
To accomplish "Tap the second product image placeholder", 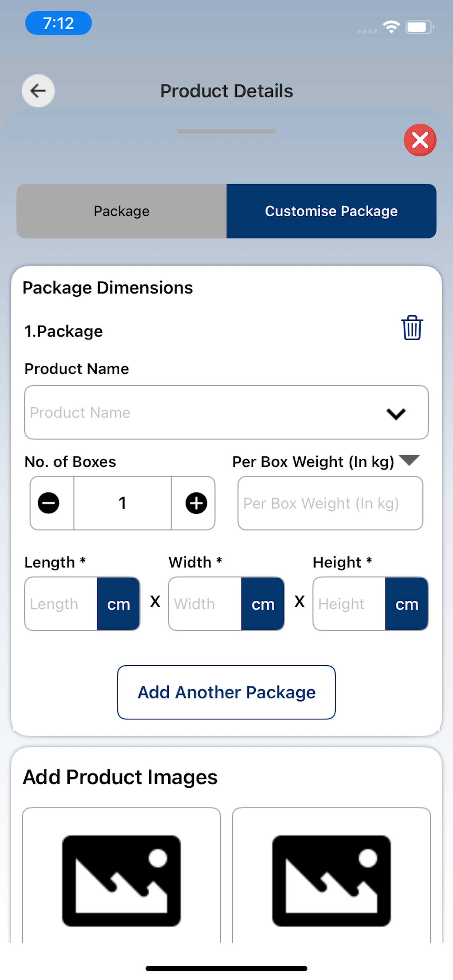I will pos(331,875).
